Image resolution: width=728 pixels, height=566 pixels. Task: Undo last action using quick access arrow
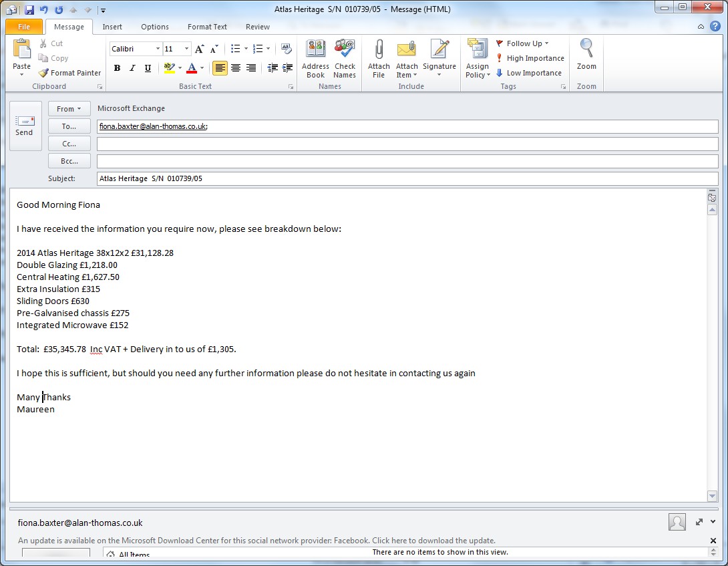point(43,9)
